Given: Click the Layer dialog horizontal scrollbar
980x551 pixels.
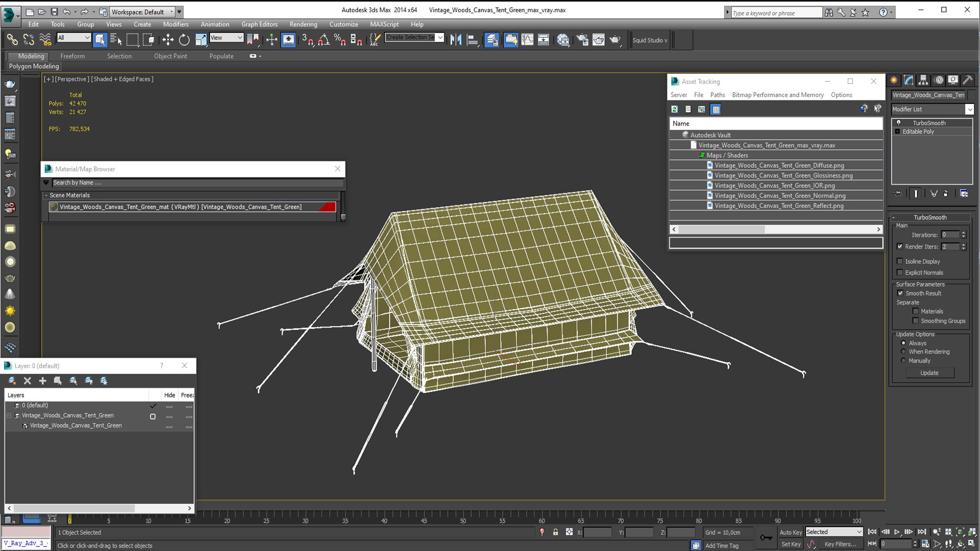Looking at the screenshot, I should [x=99, y=509].
